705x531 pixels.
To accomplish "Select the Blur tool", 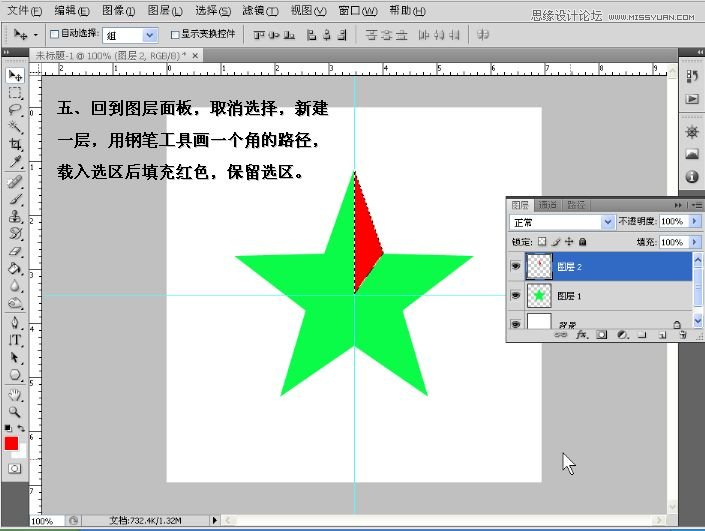I will [15, 286].
